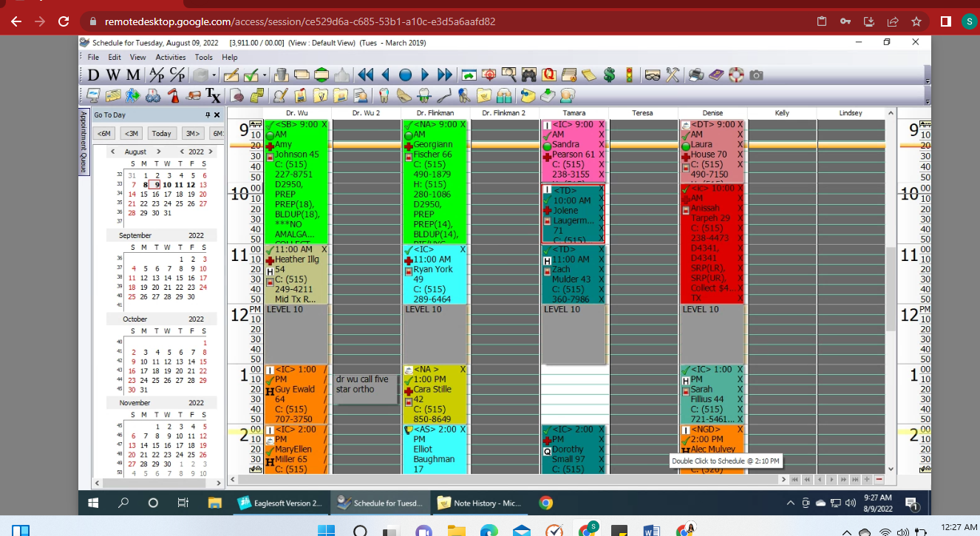Open dropdown arrow beside green checkmark icon
Viewport: 980px width, 536px height.
coord(263,75)
